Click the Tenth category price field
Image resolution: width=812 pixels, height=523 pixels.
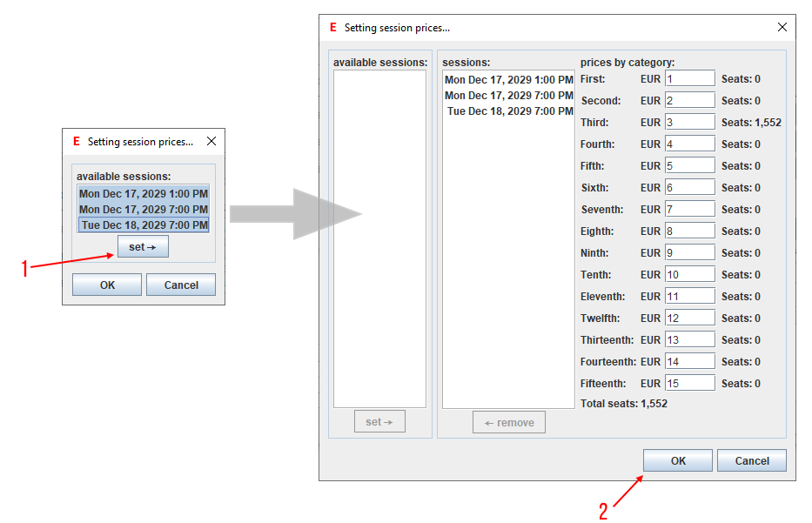(690, 274)
